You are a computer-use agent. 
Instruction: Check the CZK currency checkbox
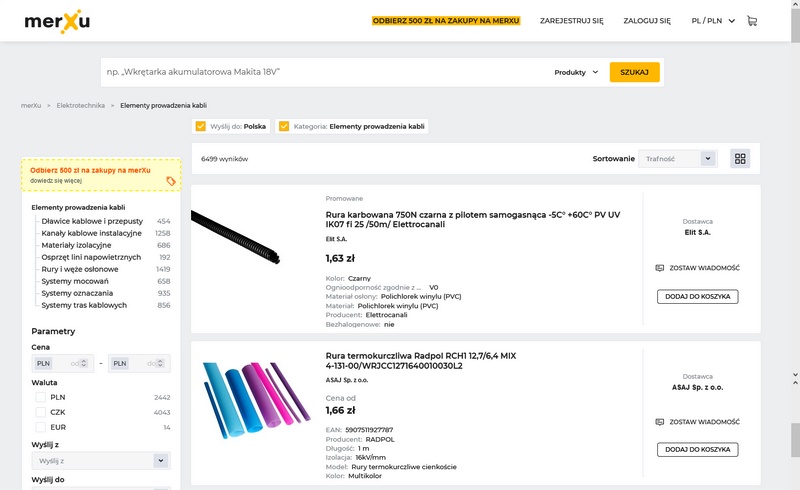(x=41, y=412)
